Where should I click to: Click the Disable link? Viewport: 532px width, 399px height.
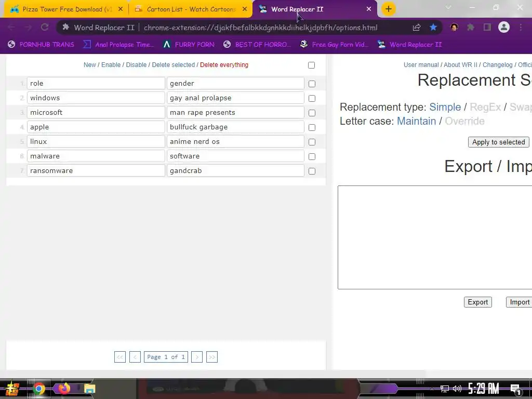coord(136,65)
